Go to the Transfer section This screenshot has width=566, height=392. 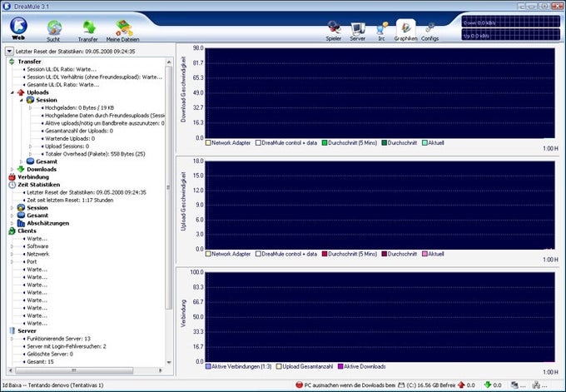[88, 31]
